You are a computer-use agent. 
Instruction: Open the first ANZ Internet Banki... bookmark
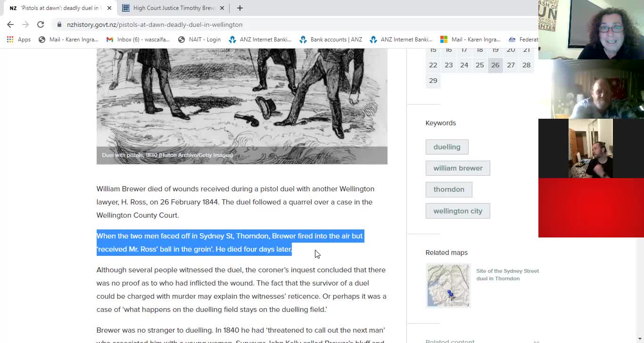pos(260,40)
